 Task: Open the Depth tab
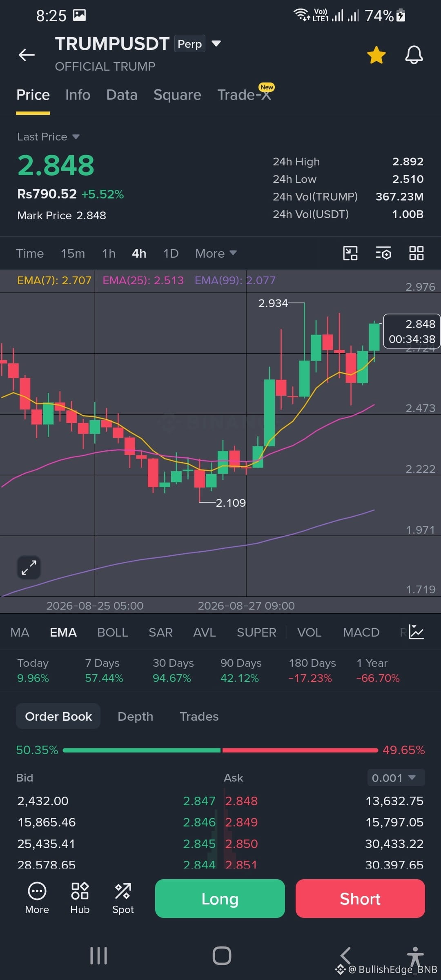135,716
